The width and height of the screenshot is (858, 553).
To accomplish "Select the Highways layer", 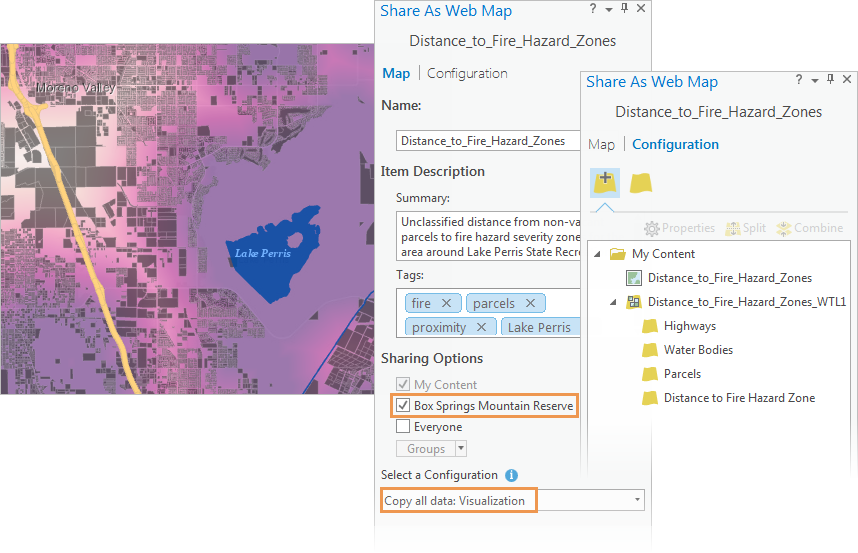I will (690, 326).
